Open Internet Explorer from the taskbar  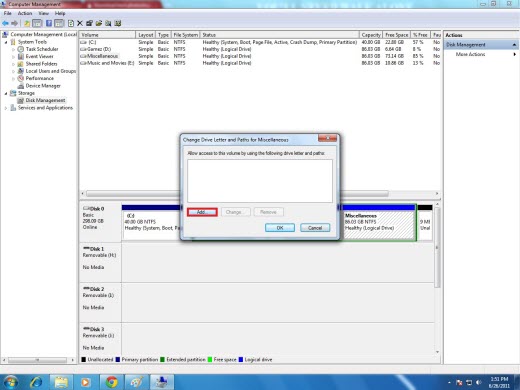[x=36, y=382]
